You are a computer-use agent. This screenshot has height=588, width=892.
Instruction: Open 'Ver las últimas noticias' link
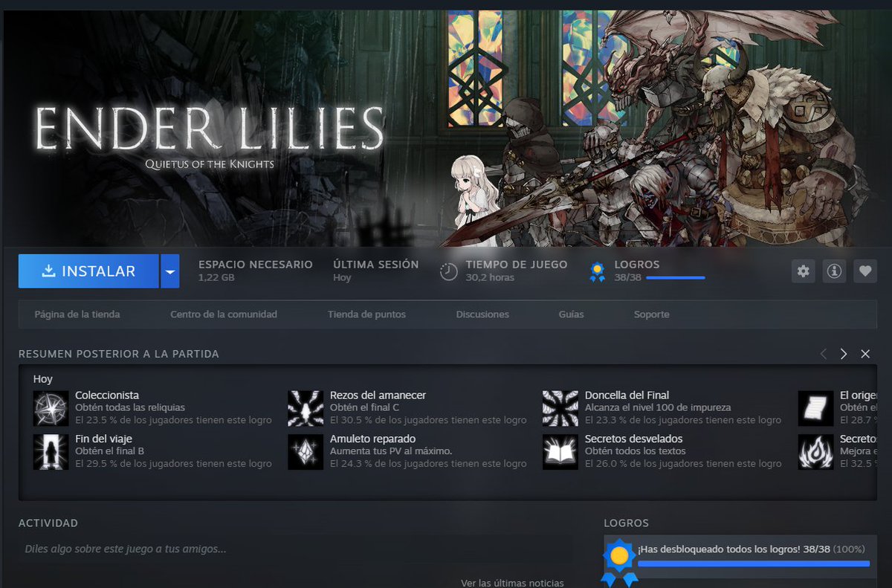[512, 583]
